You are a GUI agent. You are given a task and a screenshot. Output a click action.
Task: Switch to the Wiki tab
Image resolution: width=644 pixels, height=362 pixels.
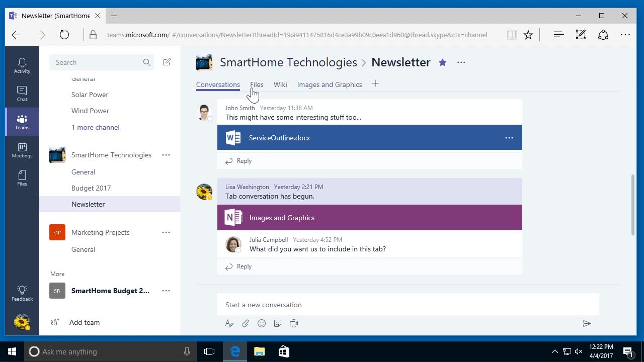(280, 84)
